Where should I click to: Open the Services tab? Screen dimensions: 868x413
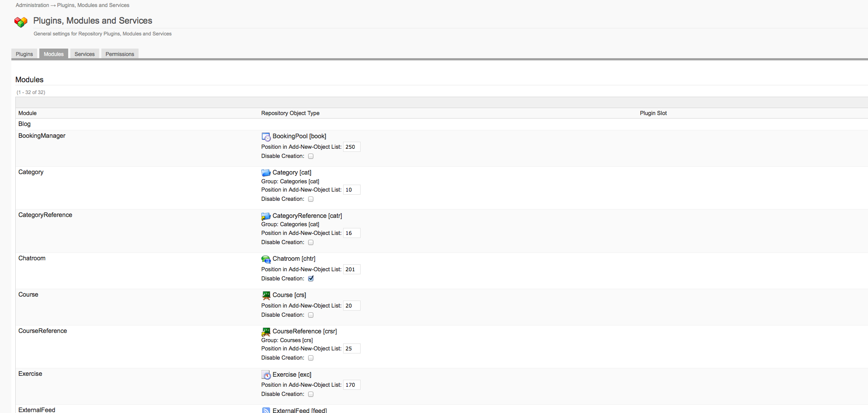(x=84, y=54)
